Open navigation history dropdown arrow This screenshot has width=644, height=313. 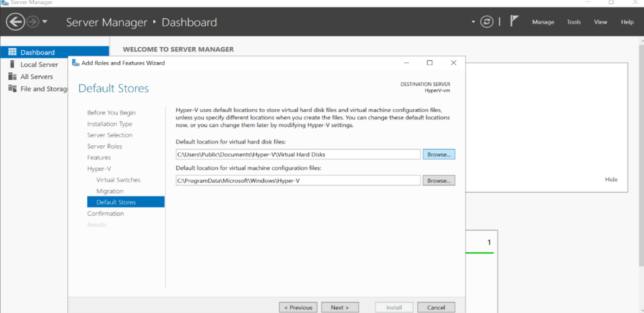[45, 22]
